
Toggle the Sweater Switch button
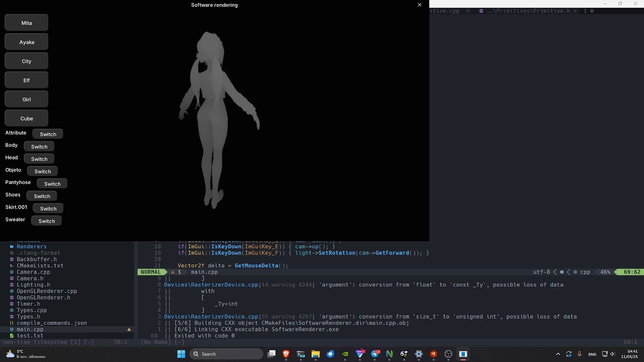pyautogui.click(x=47, y=221)
